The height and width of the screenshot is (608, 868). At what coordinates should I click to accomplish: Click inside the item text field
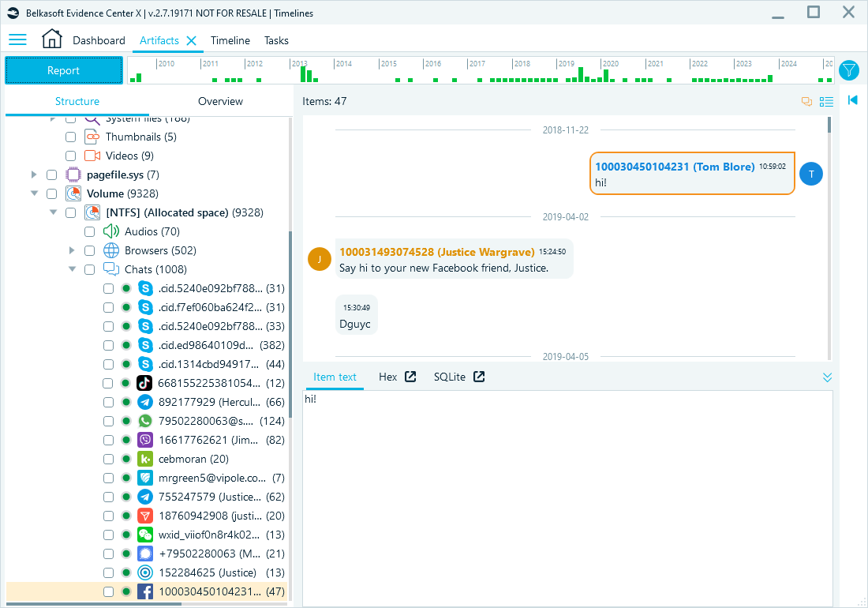pos(567,498)
